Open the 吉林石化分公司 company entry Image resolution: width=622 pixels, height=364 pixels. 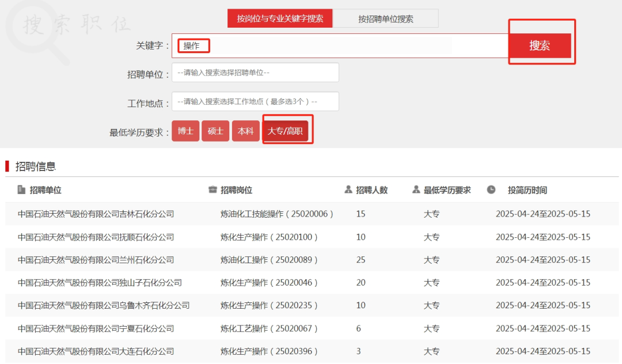pos(96,214)
